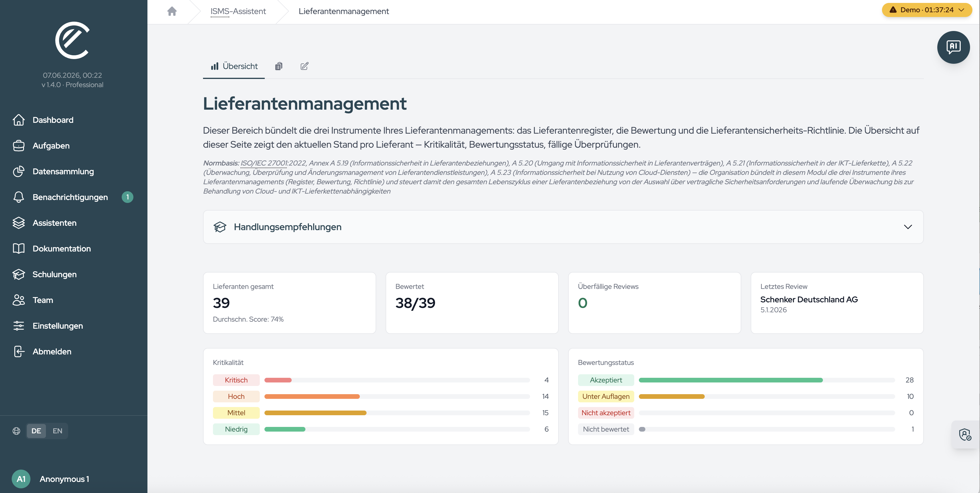This screenshot has width=980, height=493.
Task: Click the Abmelden logout icon
Action: 19,351
